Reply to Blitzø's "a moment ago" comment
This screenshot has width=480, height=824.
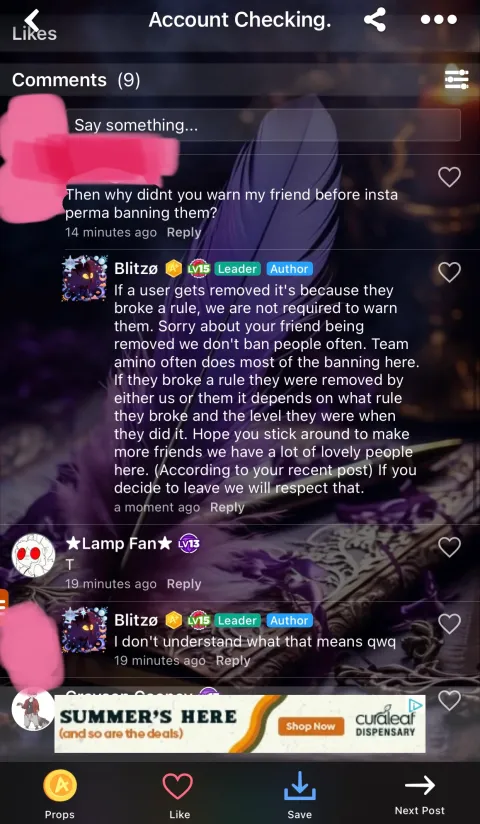[227, 507]
